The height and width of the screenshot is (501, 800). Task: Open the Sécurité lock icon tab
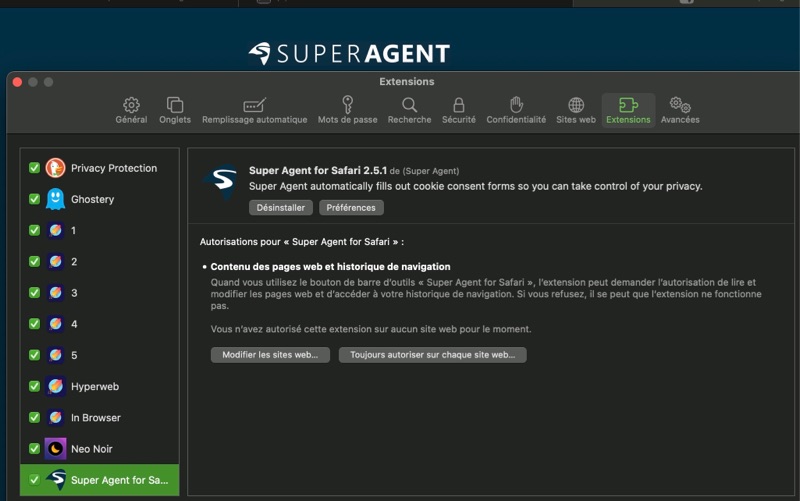458,110
